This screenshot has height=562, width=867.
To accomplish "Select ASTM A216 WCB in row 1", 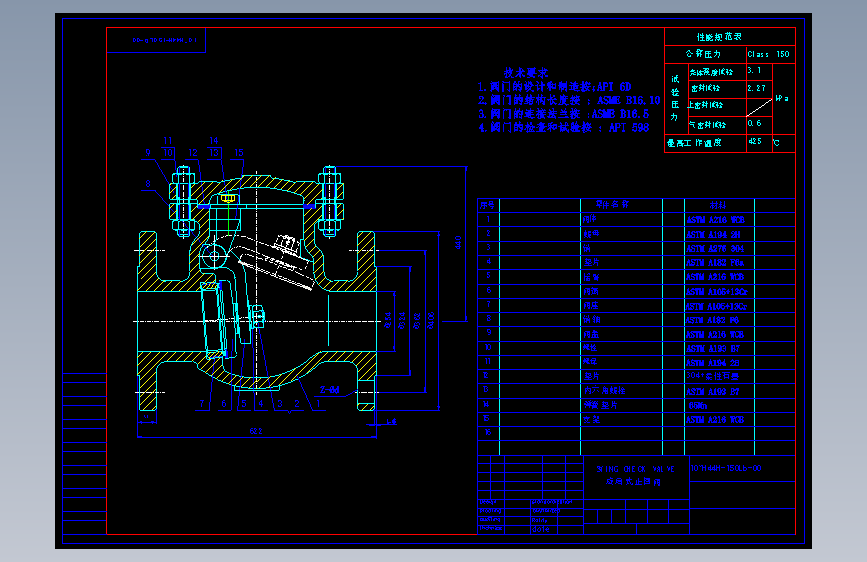I will coord(715,220).
